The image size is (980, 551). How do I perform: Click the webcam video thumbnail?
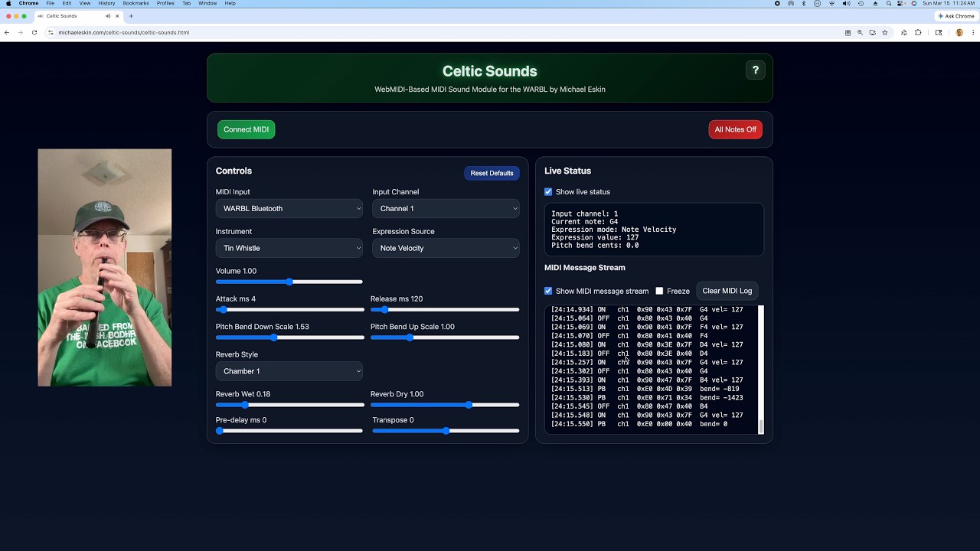105,268
